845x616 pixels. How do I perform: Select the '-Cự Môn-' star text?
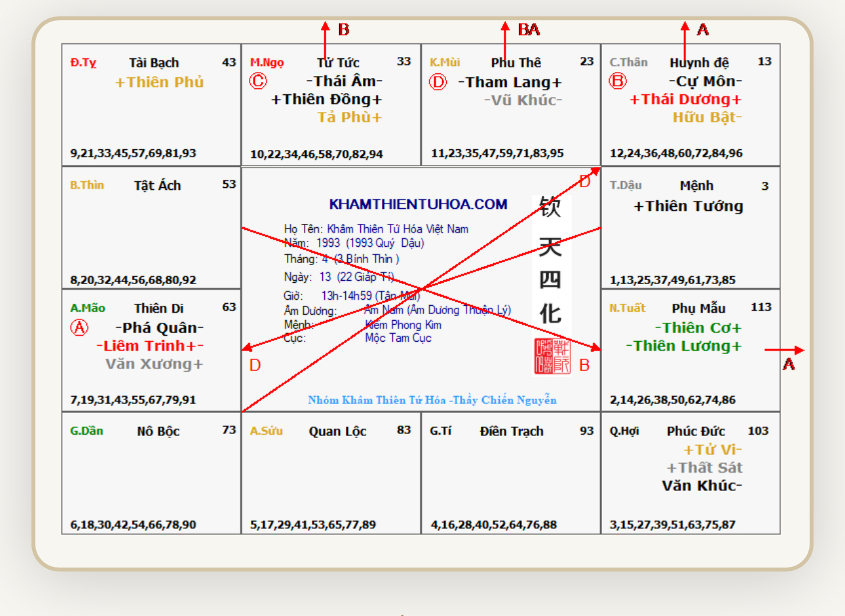coord(705,81)
